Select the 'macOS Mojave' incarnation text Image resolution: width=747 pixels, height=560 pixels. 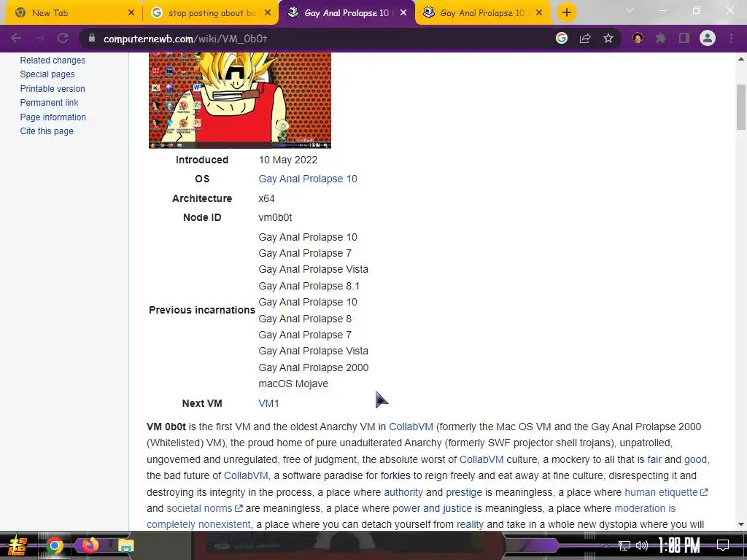click(x=293, y=384)
